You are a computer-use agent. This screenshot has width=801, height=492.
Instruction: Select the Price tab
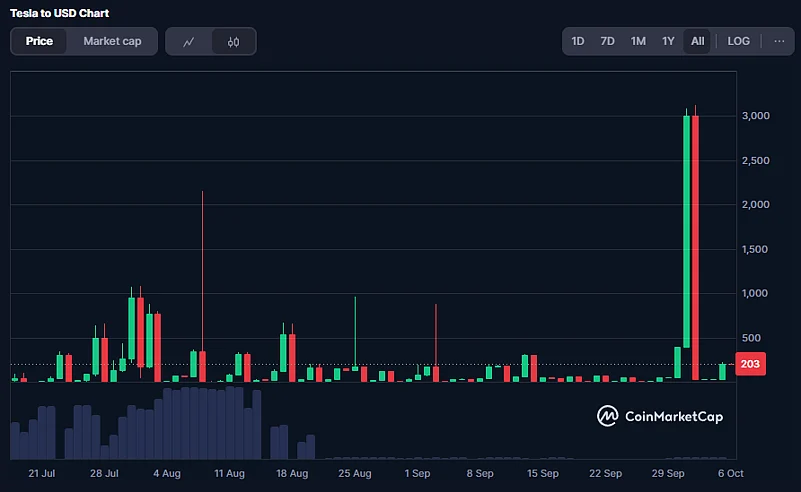pyautogui.click(x=39, y=41)
